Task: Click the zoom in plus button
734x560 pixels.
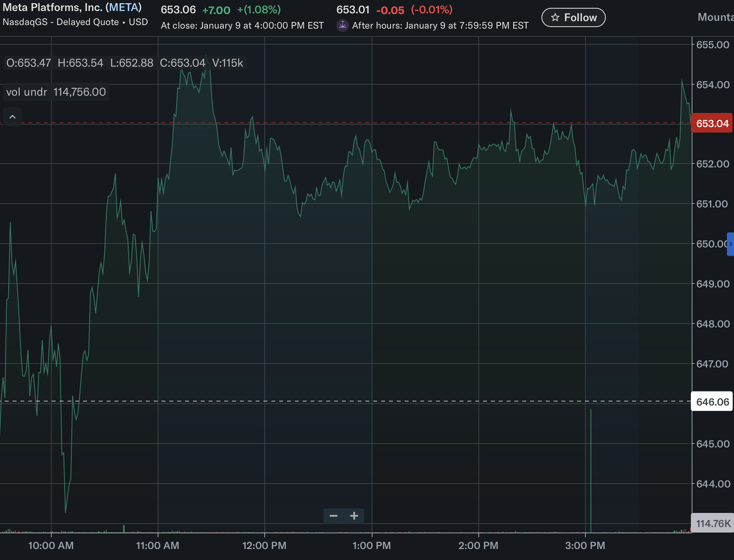Action: (x=354, y=516)
